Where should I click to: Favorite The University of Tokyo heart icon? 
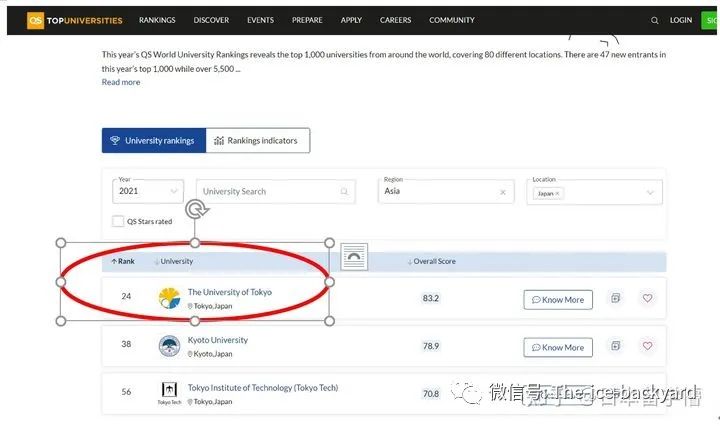tap(647, 298)
